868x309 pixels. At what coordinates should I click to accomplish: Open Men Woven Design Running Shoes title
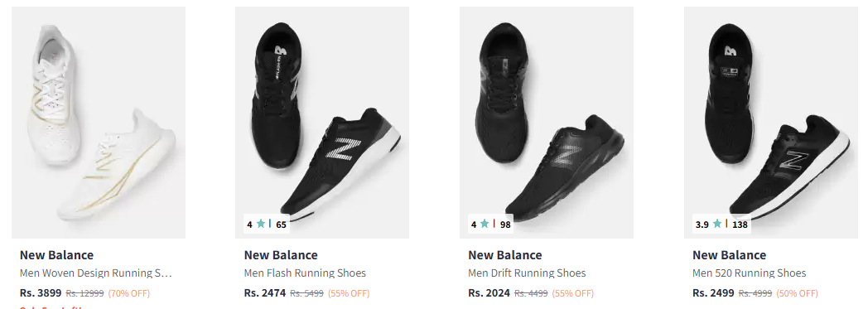pos(96,273)
